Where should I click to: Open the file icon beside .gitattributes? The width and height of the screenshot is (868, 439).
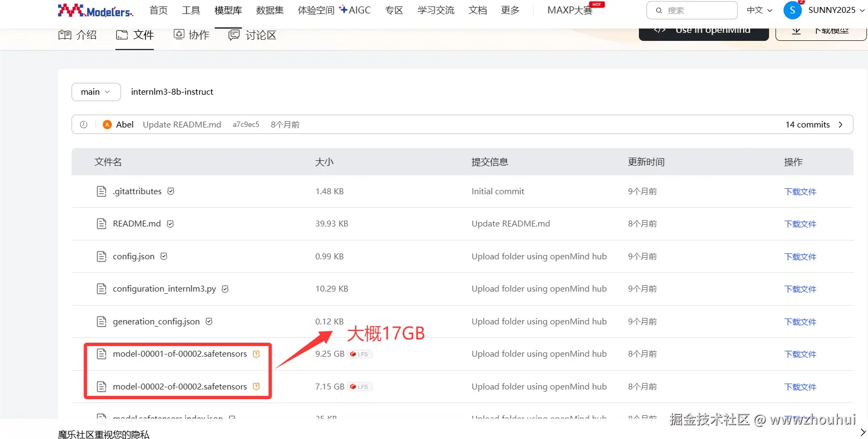[x=101, y=191]
